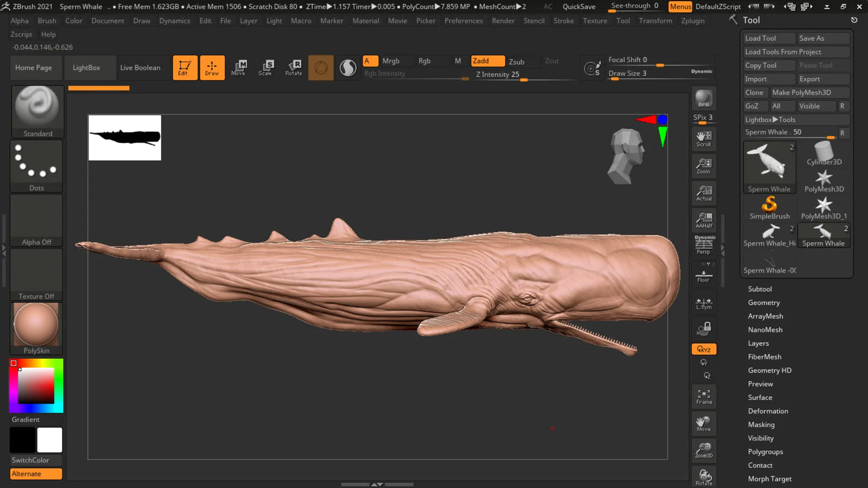The height and width of the screenshot is (488, 868).
Task: Click the Zoom3D icon
Action: pos(703,450)
